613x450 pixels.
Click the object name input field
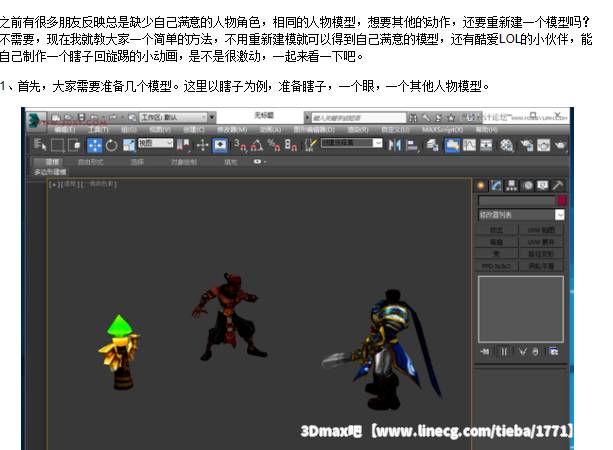click(517, 201)
